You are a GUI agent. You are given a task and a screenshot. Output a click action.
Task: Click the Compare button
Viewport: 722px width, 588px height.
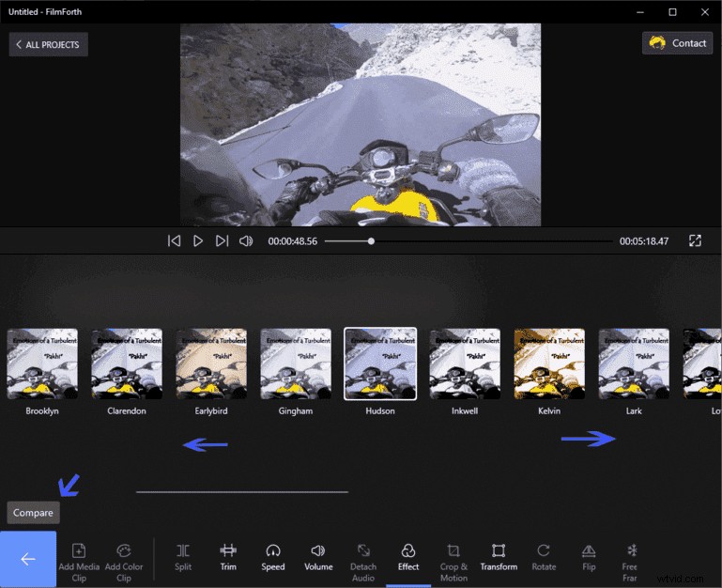(33, 513)
